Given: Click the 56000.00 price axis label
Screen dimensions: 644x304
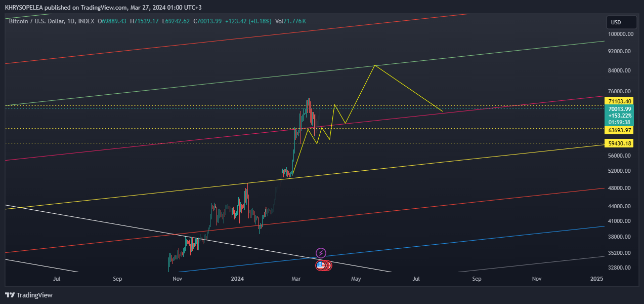Looking at the screenshot, I should point(620,156).
